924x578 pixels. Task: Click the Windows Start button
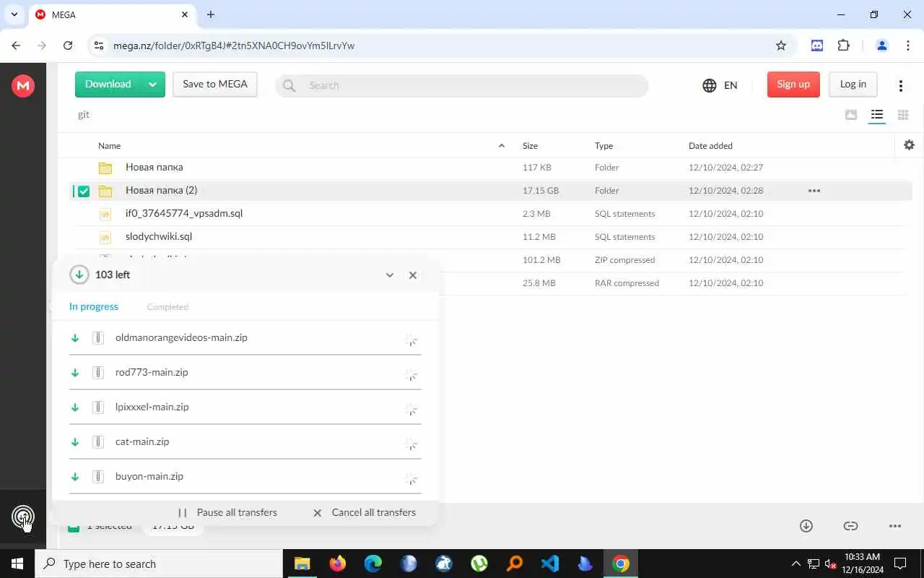tap(17, 564)
